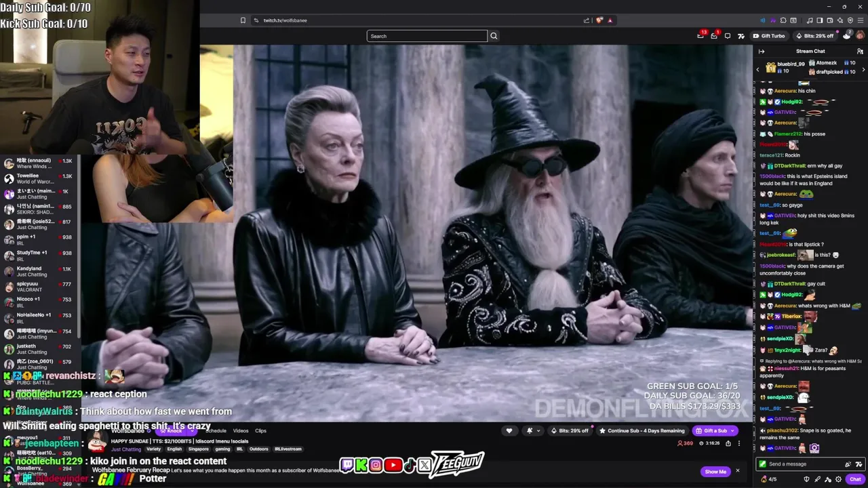Open emote picker in chat input
Viewport: 868px width, 488px height.
[x=848, y=464]
